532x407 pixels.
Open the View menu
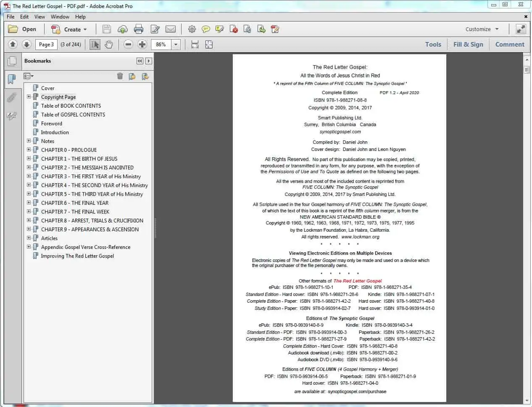point(40,17)
